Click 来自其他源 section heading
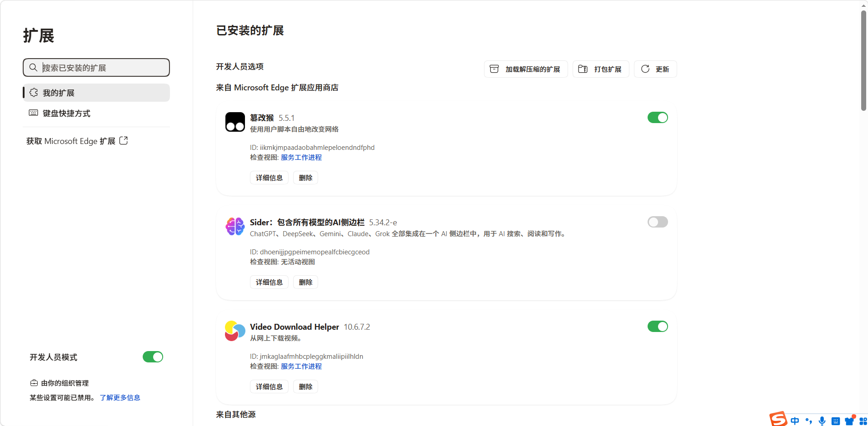The height and width of the screenshot is (426, 868). 236,414
